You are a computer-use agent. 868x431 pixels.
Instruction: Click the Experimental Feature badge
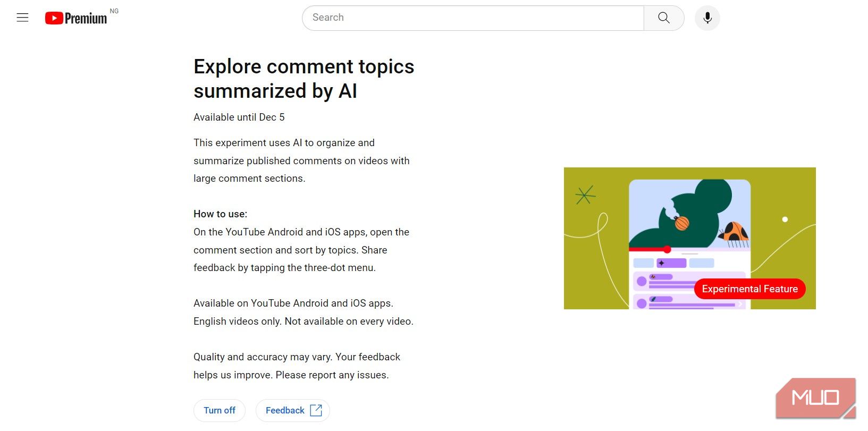point(749,289)
